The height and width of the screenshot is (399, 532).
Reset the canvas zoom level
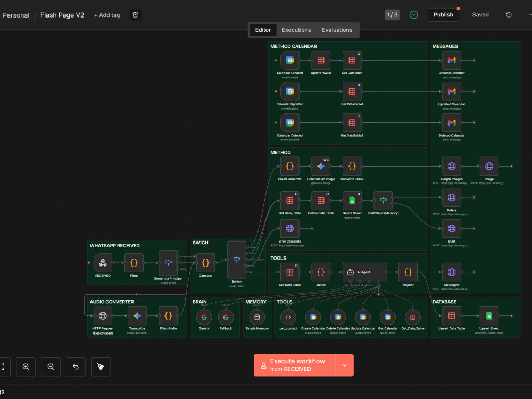coord(76,367)
